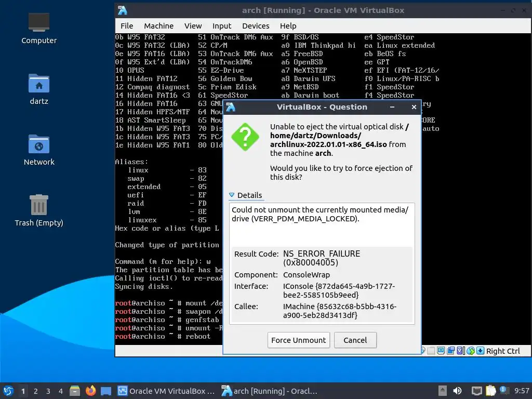Switch to arch [Running] taskbar entry

270,391
